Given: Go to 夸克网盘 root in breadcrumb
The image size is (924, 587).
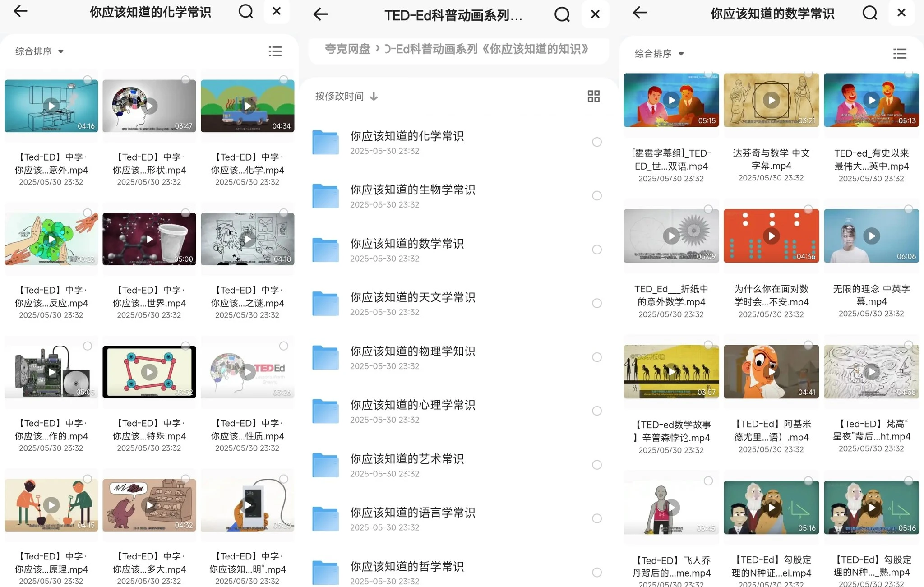Looking at the screenshot, I should tap(347, 49).
